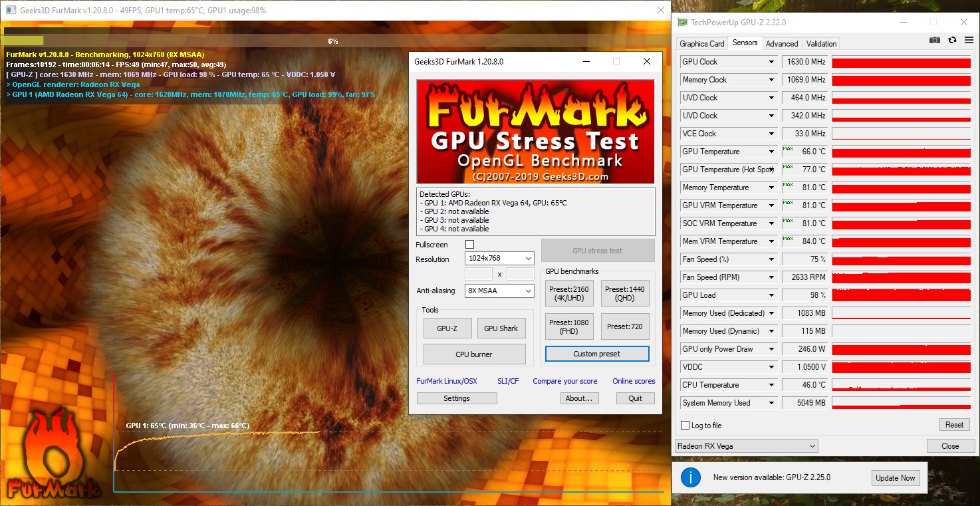Expand the Fan Speed (RPM) sensor dropdown

coord(771,277)
